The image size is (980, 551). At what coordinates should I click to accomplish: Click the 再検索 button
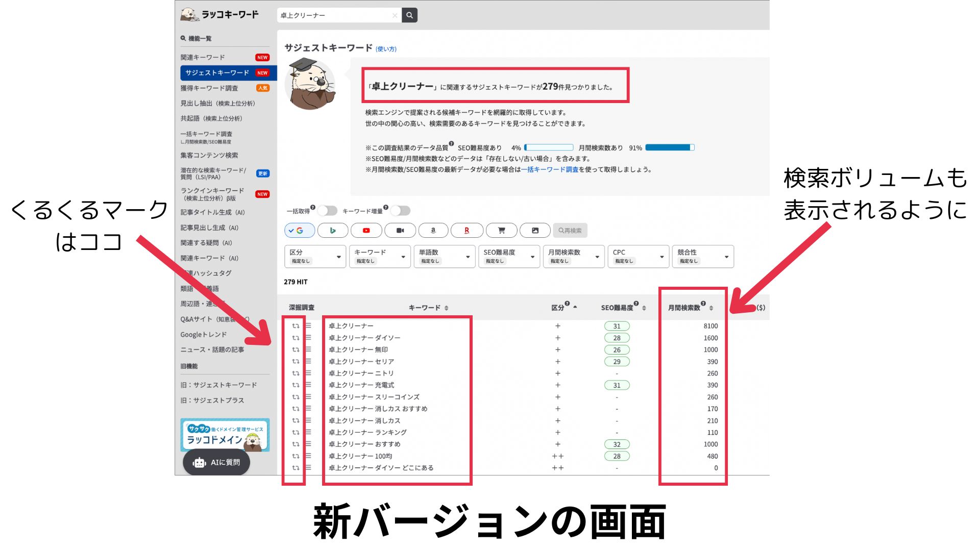pyautogui.click(x=570, y=231)
